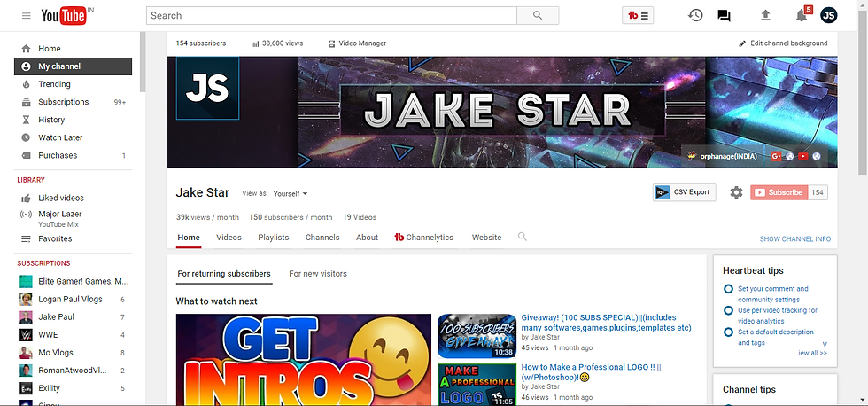Switch to For new visitors tab
This screenshot has height=406, width=868.
(x=318, y=274)
